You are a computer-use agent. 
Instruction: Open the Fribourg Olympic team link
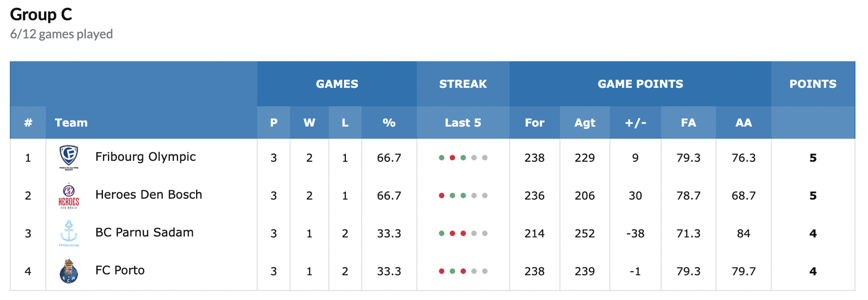[x=145, y=157]
